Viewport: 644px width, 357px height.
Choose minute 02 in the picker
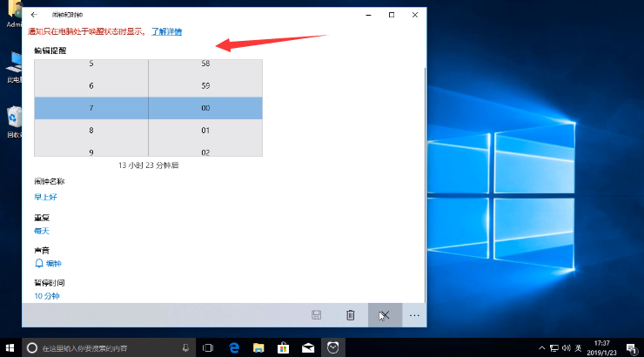pyautogui.click(x=205, y=152)
